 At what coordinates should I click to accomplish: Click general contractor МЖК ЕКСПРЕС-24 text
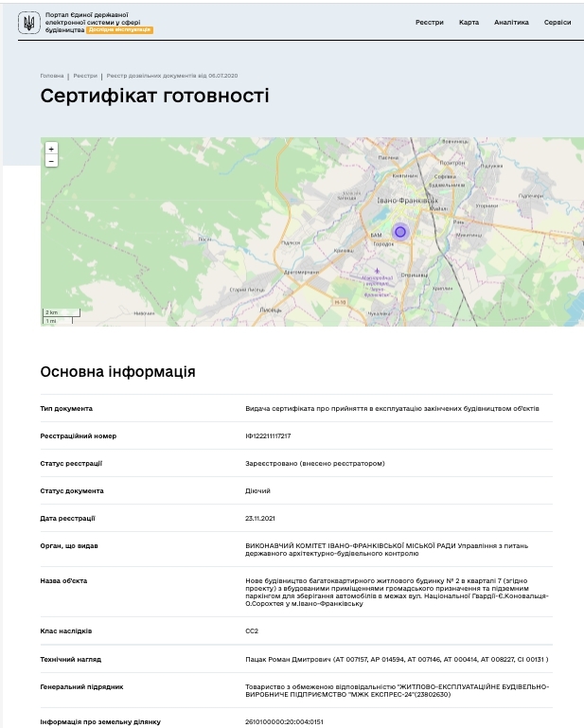[x=397, y=691]
